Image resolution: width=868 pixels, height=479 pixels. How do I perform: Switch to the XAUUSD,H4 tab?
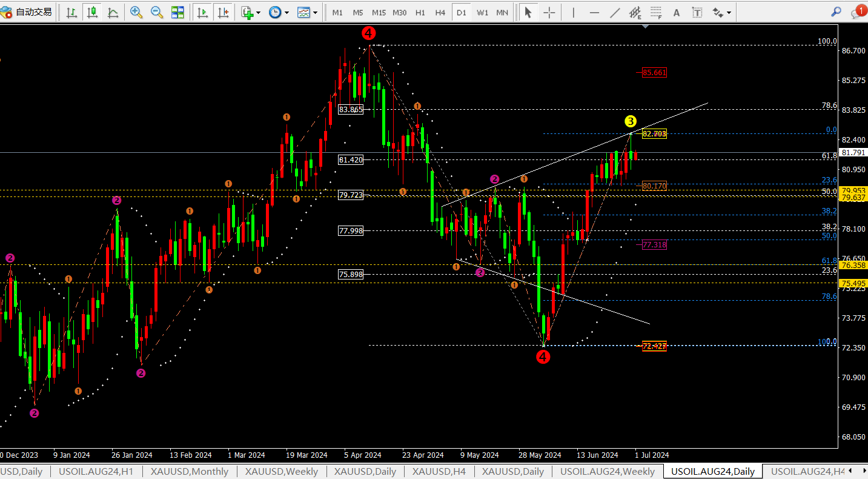(439, 471)
